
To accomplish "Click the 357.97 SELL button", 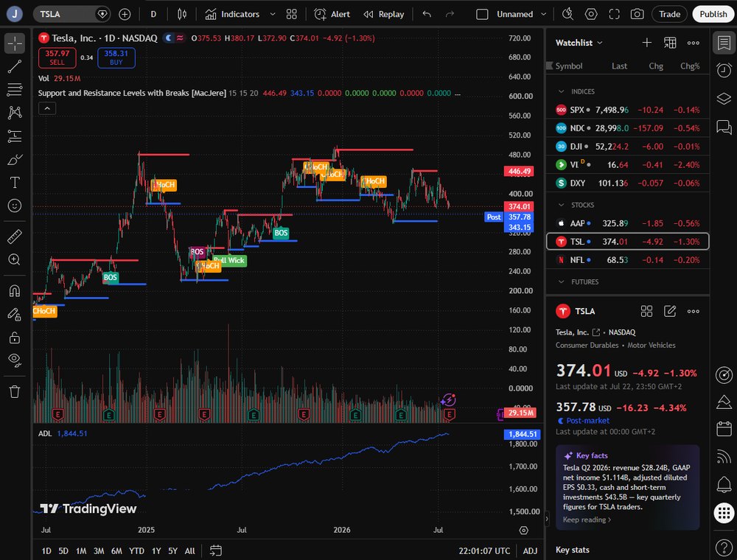I will pos(57,57).
